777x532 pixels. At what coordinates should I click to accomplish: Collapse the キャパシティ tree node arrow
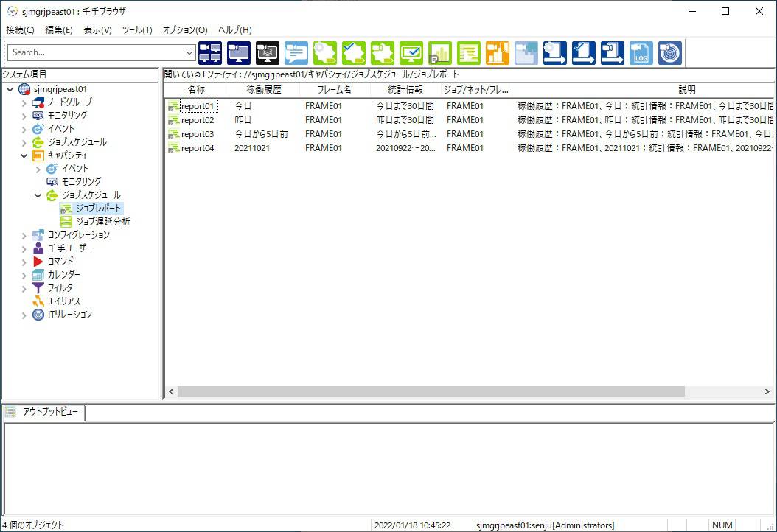[24, 156]
